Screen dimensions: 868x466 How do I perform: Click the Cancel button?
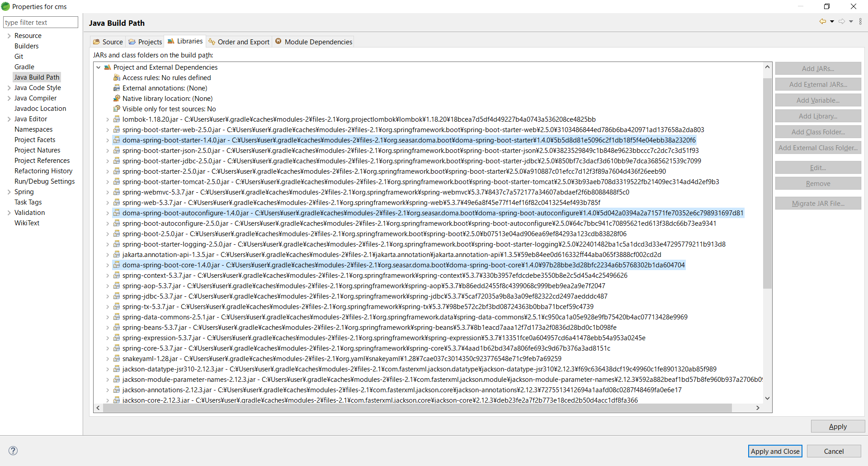click(834, 451)
